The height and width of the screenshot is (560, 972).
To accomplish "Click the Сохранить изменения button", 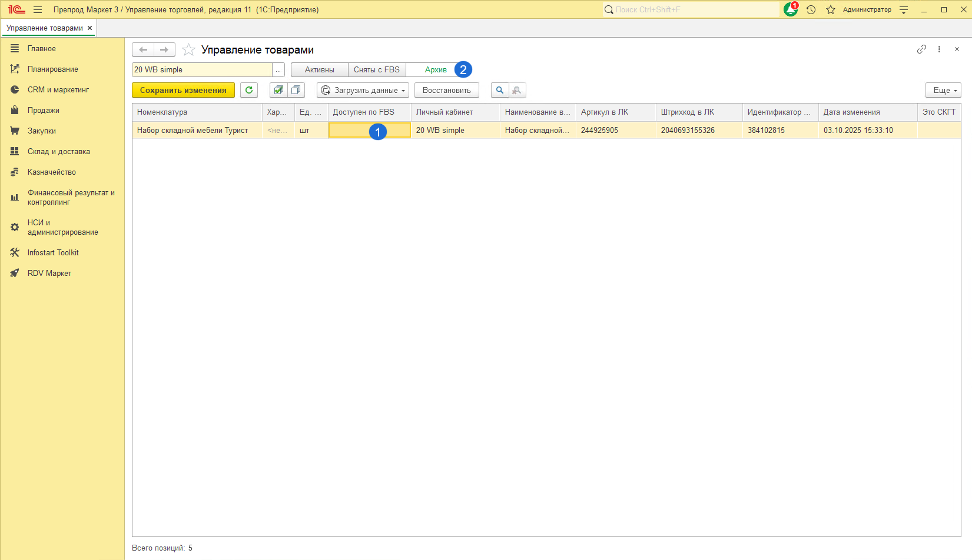I will click(x=183, y=90).
